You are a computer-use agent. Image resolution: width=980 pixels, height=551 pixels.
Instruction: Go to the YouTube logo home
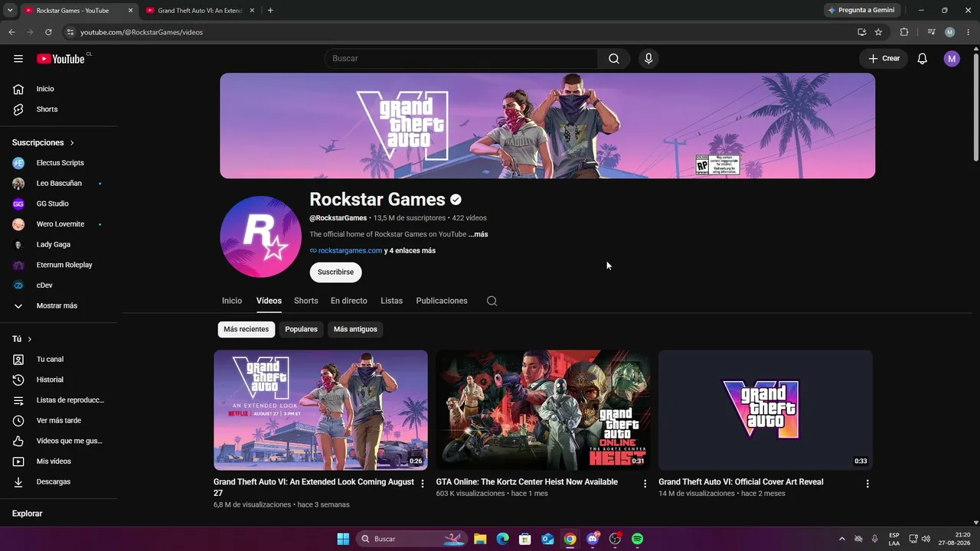(x=60, y=59)
